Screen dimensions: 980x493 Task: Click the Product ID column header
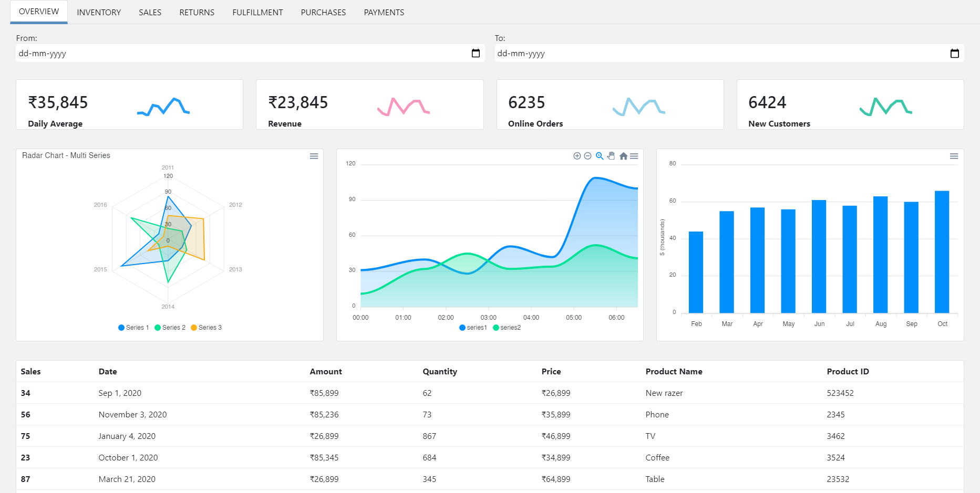(848, 371)
